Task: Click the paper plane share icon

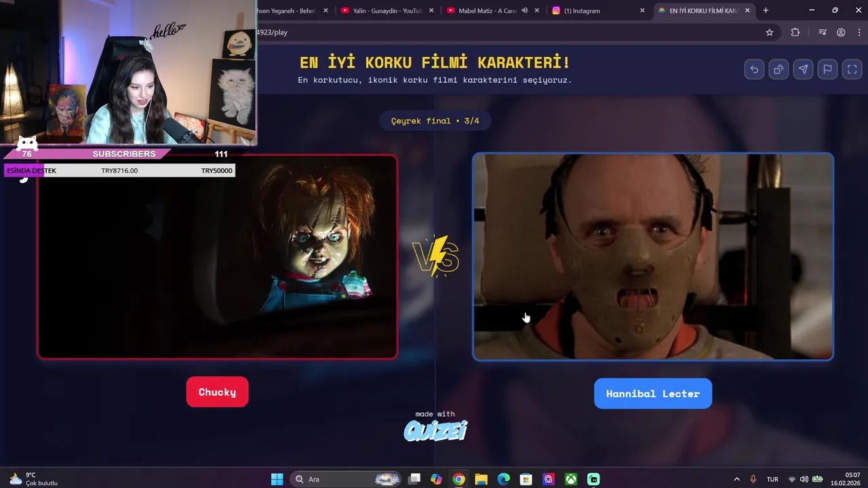Action: point(803,69)
